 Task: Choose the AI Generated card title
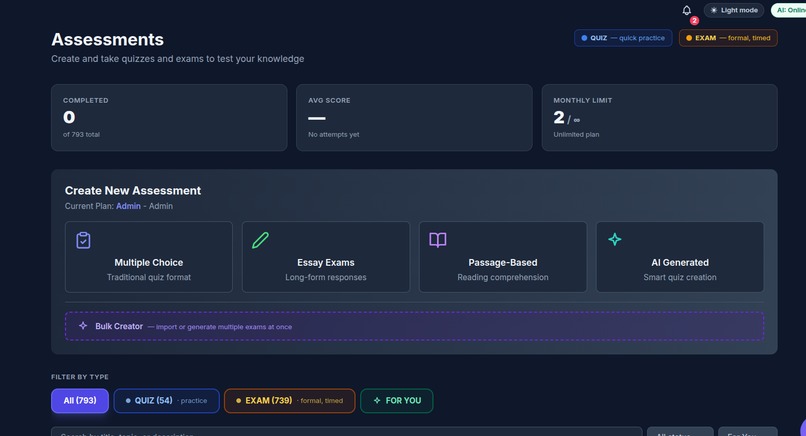pyautogui.click(x=680, y=263)
